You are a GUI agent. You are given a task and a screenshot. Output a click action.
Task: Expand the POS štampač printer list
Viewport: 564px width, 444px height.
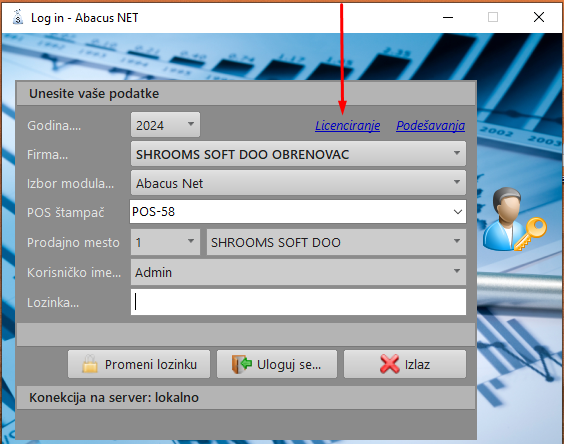coord(298,212)
